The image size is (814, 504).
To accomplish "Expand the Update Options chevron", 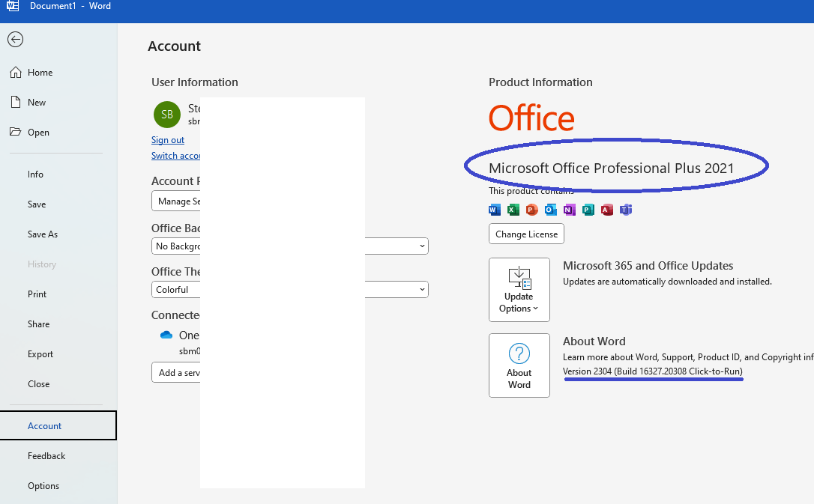I will (x=537, y=308).
